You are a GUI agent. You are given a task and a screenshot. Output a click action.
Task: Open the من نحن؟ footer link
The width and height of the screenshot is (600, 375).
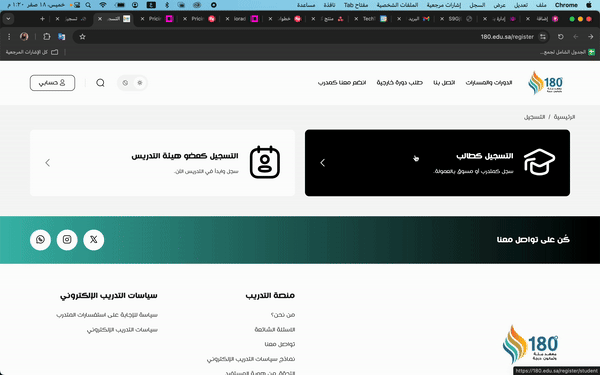tap(282, 315)
